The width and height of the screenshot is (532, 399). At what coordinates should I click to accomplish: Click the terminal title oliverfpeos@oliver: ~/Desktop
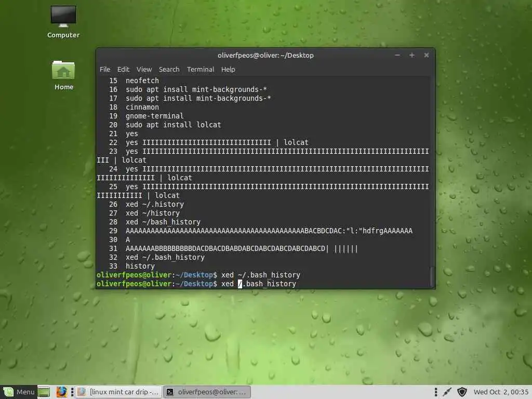tap(265, 55)
